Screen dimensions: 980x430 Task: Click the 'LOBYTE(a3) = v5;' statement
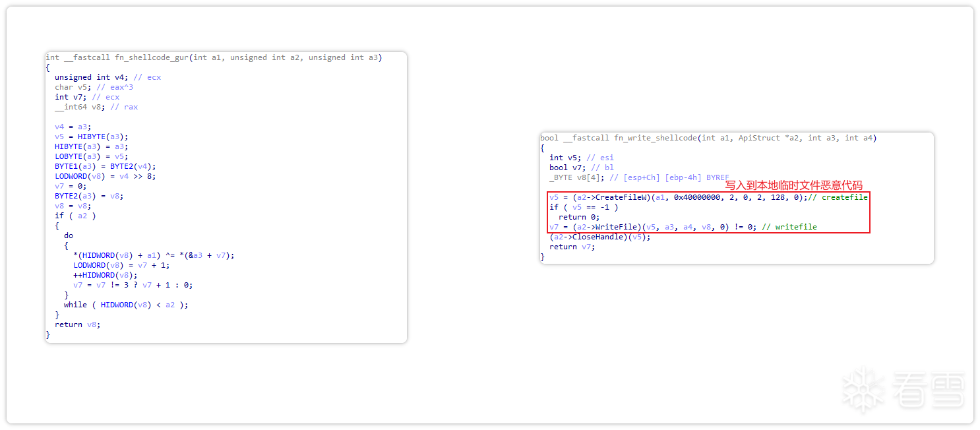point(92,156)
